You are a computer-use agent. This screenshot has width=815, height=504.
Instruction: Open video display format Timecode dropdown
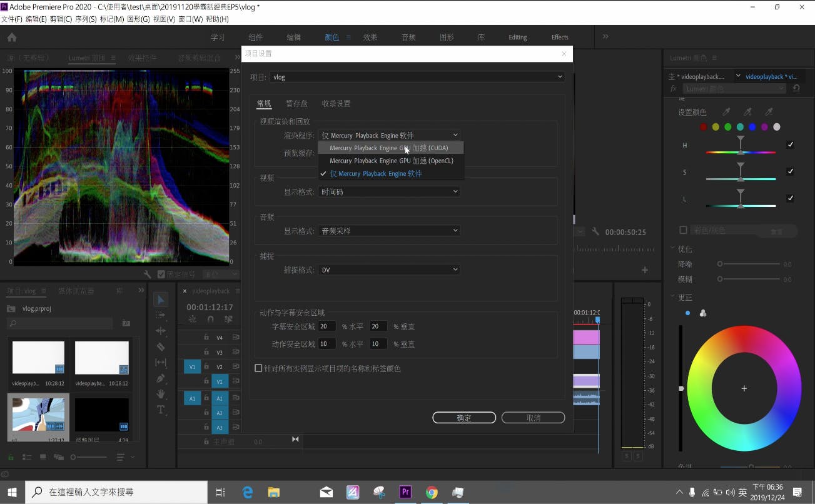point(390,192)
